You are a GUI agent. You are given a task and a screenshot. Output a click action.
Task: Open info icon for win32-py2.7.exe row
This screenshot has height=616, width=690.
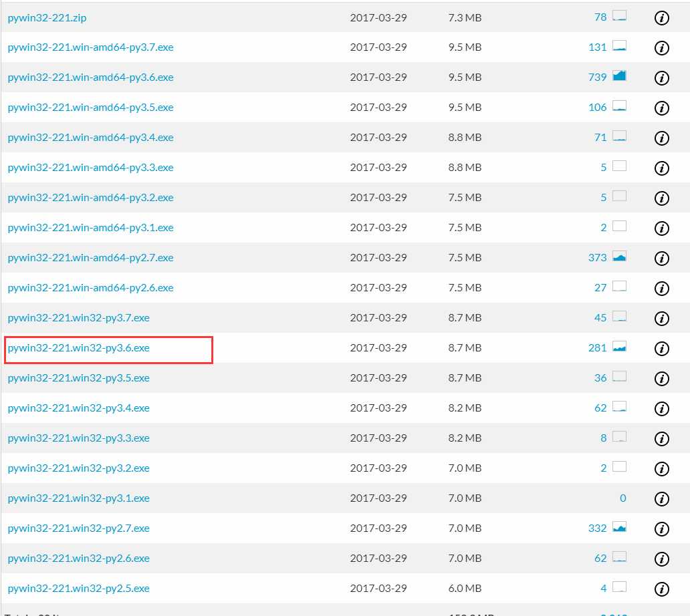pos(662,529)
